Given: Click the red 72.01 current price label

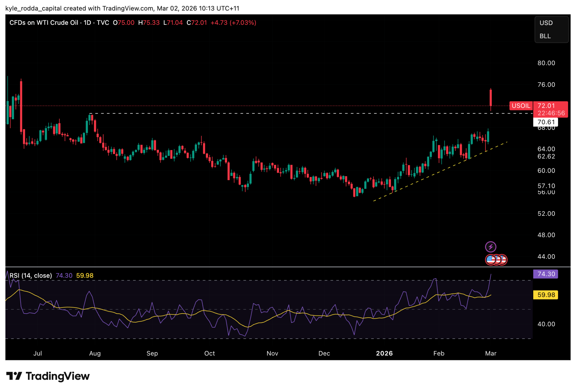Looking at the screenshot, I should click(x=546, y=106).
